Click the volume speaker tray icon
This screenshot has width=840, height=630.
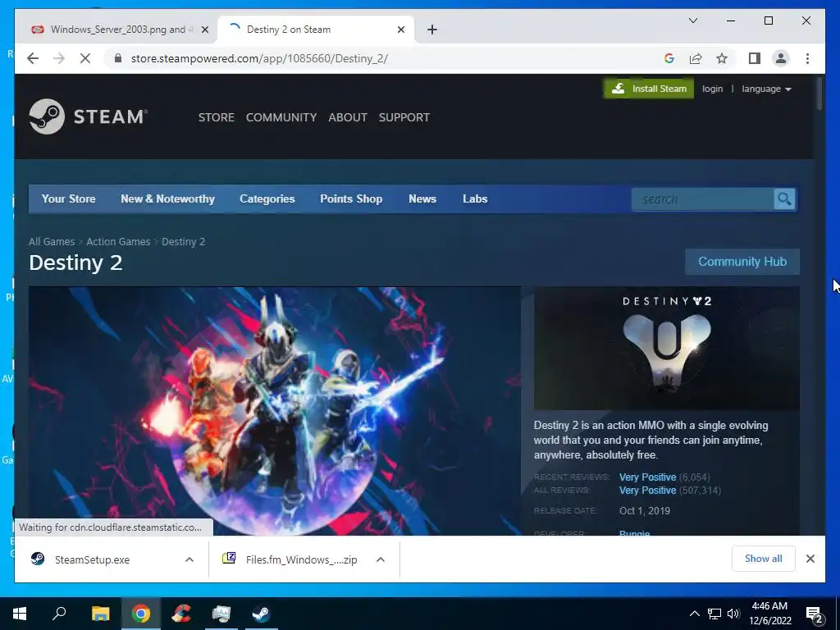pyautogui.click(x=733, y=614)
